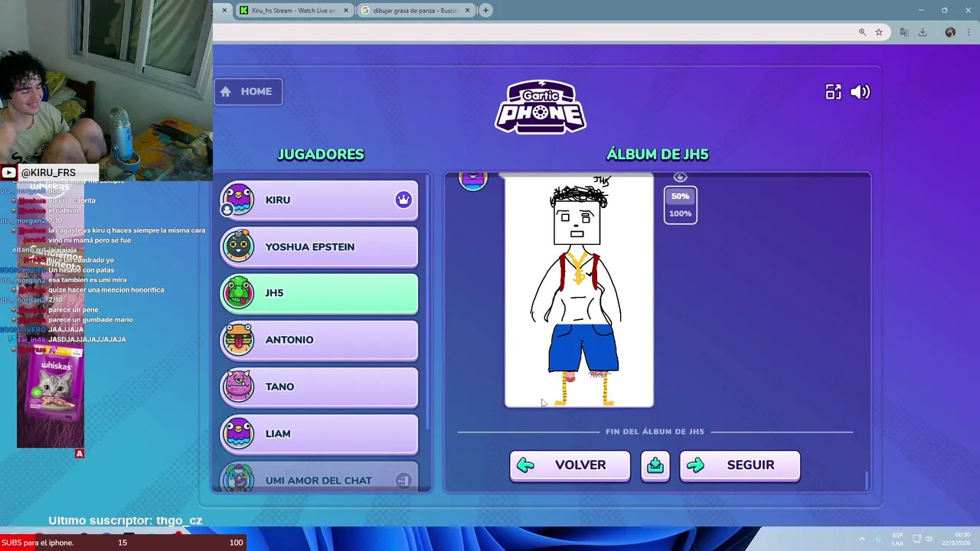Viewport: 980px width, 551px height.
Task: Select player ANTONIO
Action: 319,340
